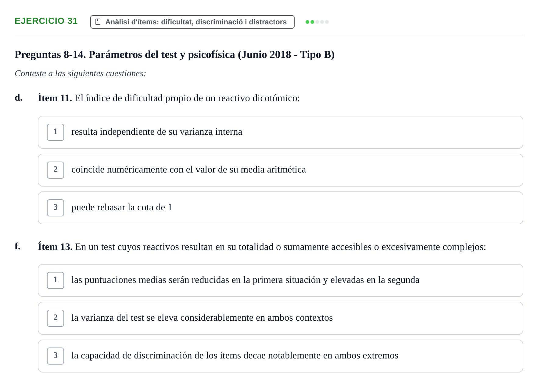
Task: Click the number 2 box in Ítem 11
Action: pyautogui.click(x=56, y=170)
